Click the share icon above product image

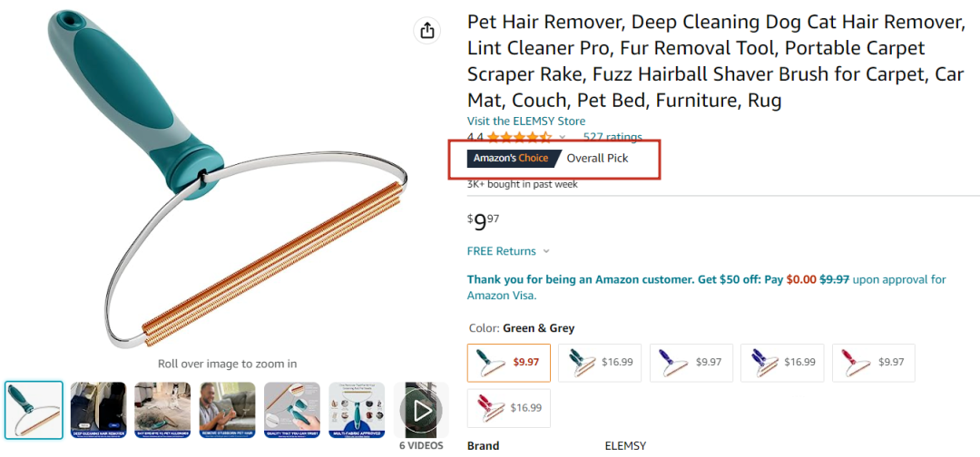[426, 31]
